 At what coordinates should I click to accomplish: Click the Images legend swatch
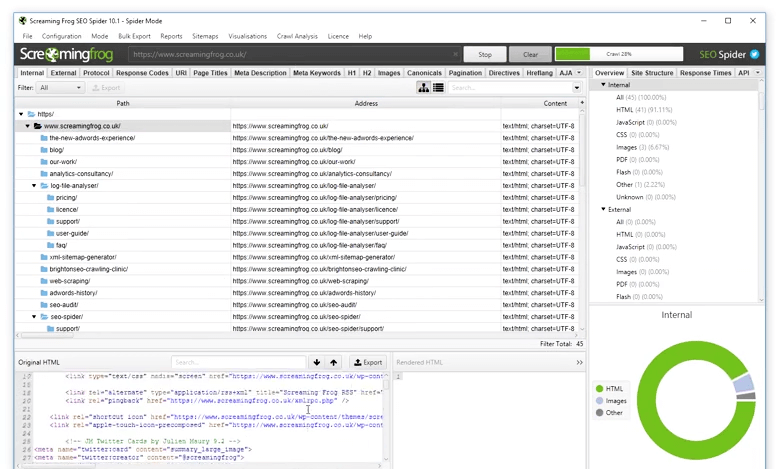click(x=599, y=400)
